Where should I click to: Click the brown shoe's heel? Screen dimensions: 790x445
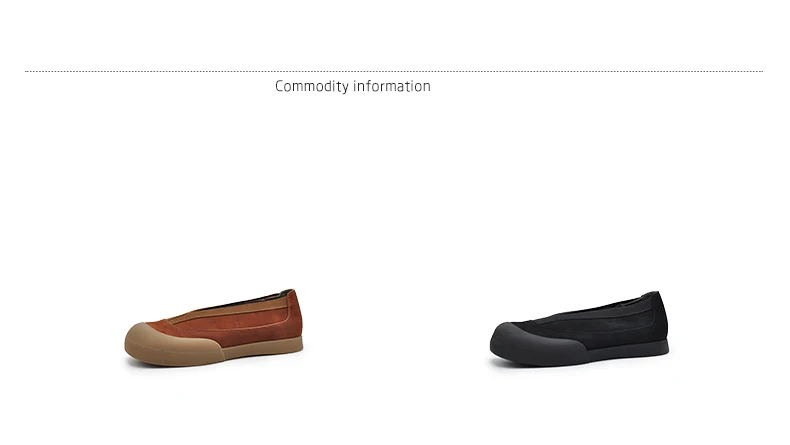(294, 317)
